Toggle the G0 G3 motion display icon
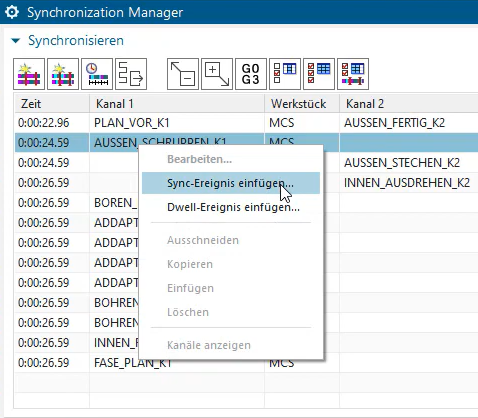Viewport: 478px width, 418px height. [x=251, y=74]
